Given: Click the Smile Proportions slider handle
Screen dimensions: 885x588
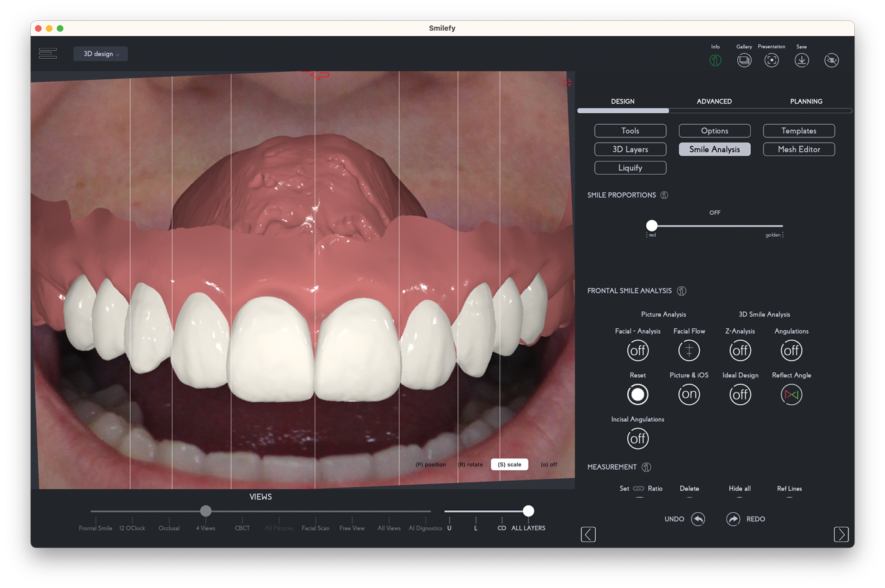Looking at the screenshot, I should (651, 226).
